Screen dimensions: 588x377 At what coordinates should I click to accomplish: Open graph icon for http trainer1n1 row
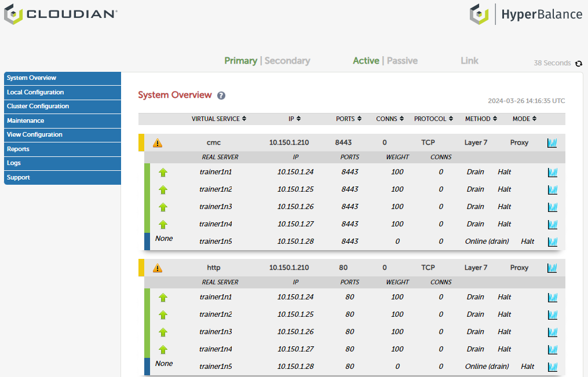[553, 298]
